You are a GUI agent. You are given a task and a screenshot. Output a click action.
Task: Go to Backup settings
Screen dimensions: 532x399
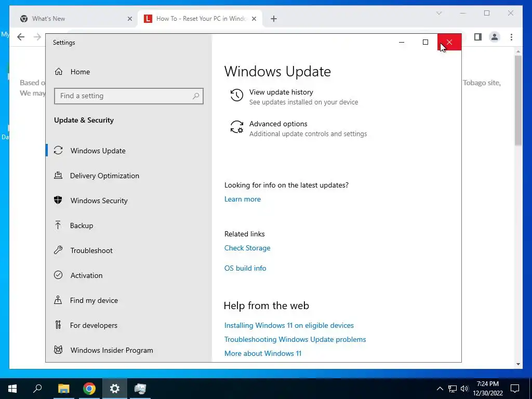pos(129,225)
